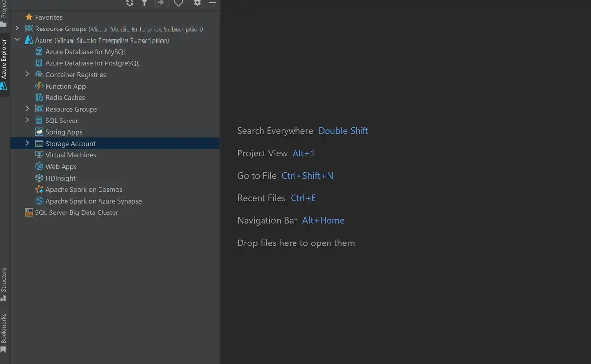Select SQL Server Big Data Cluster
The height and width of the screenshot is (364, 591).
[77, 212]
